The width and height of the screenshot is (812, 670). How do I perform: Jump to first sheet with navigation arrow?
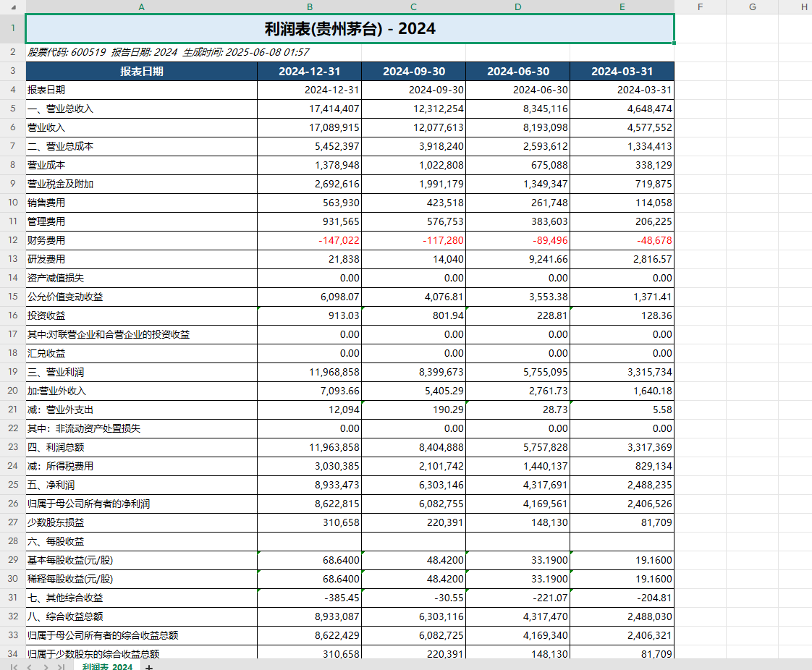coord(14,667)
